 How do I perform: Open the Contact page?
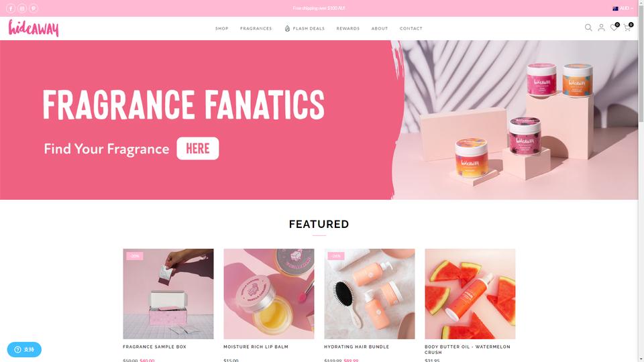tap(411, 28)
